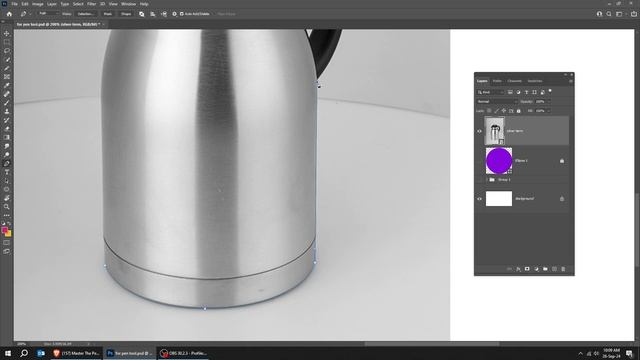Toggle layer filtering on/off switch
The image size is (640, 360).
click(x=550, y=91)
